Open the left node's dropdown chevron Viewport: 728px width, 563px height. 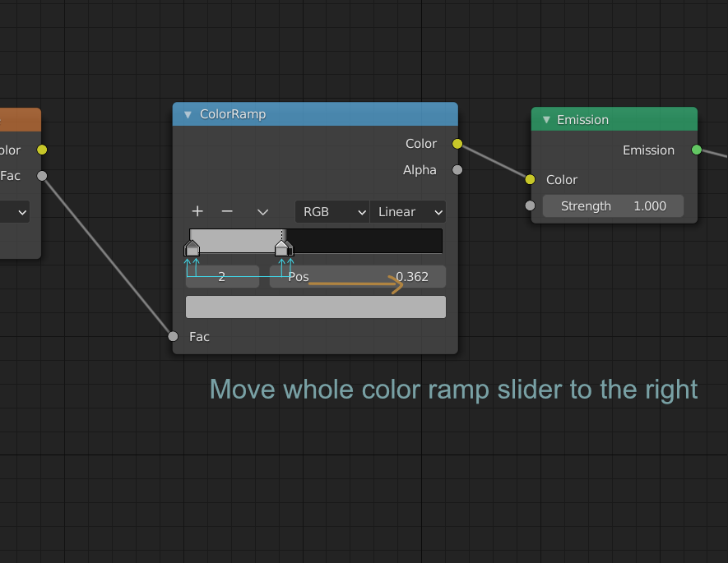pos(22,212)
